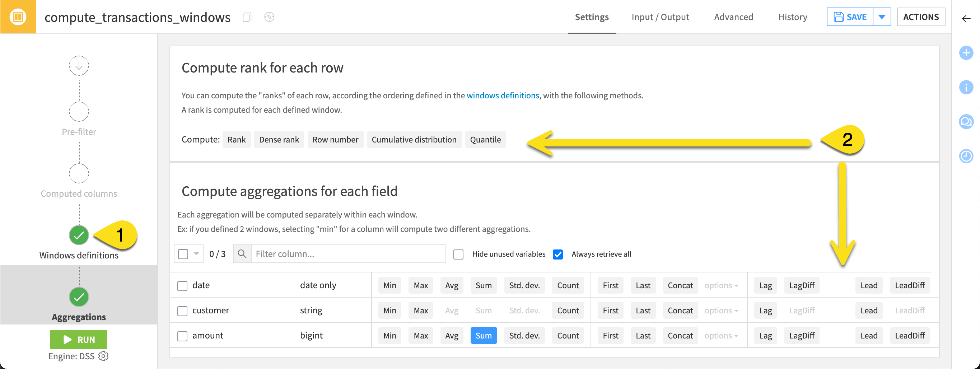This screenshot has width=980, height=369.
Task: Check the customer column checkbox
Action: (x=182, y=311)
